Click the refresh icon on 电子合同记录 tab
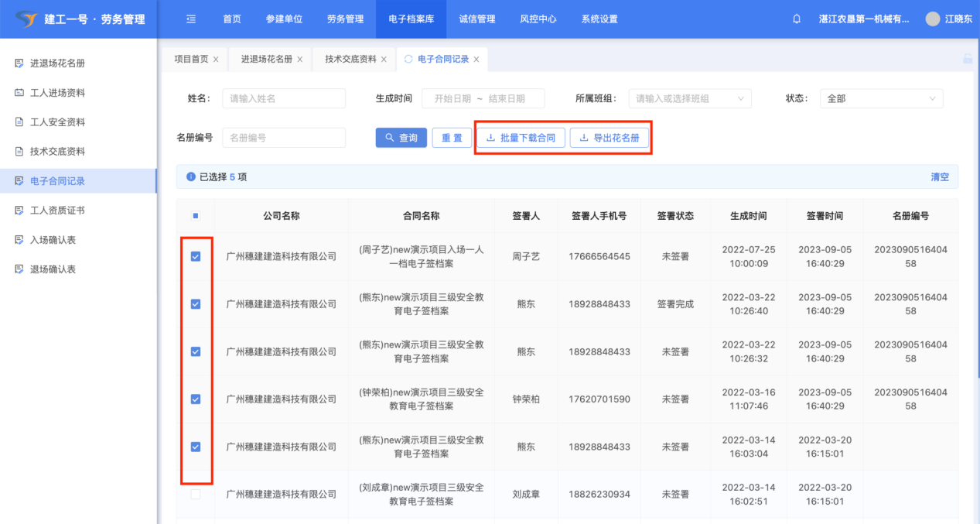Screen dimensions: 980x524 [x=408, y=59]
